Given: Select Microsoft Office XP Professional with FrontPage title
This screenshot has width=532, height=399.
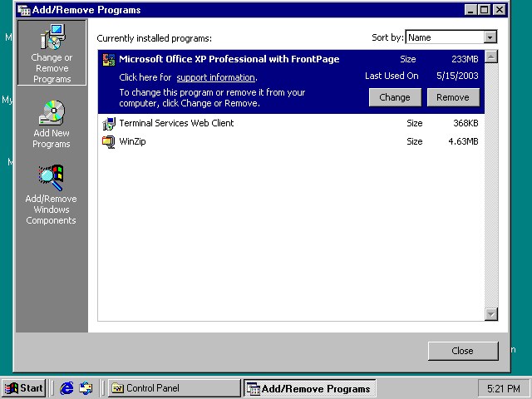Looking at the screenshot, I should point(229,59).
